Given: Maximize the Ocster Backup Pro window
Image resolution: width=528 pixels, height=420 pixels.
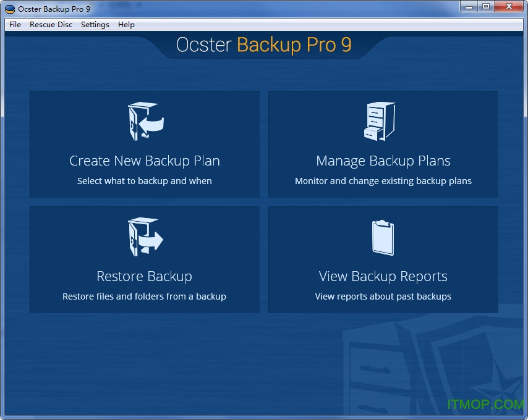Looking at the screenshot, I should [486, 6].
